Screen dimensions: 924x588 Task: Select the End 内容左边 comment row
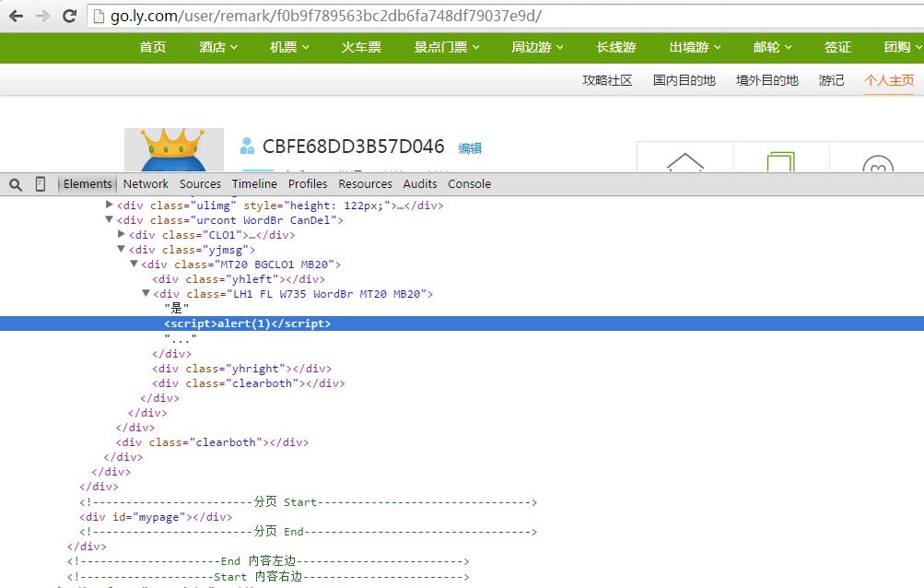[268, 561]
